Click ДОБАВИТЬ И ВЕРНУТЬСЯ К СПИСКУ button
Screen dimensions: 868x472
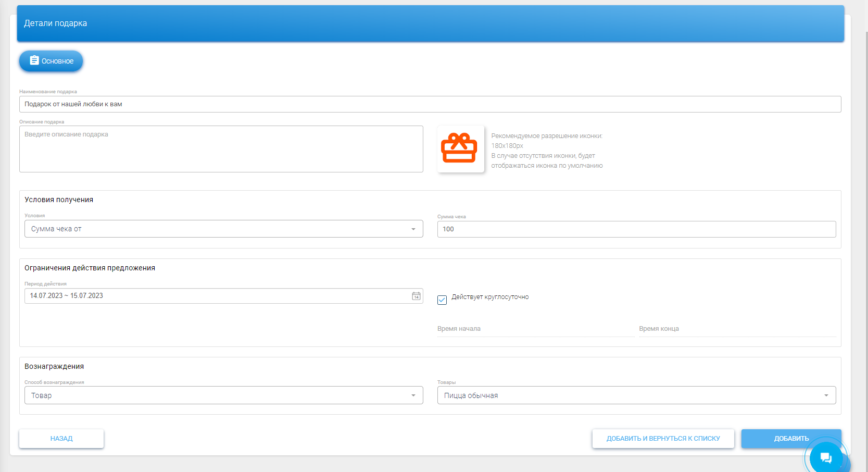(663, 439)
